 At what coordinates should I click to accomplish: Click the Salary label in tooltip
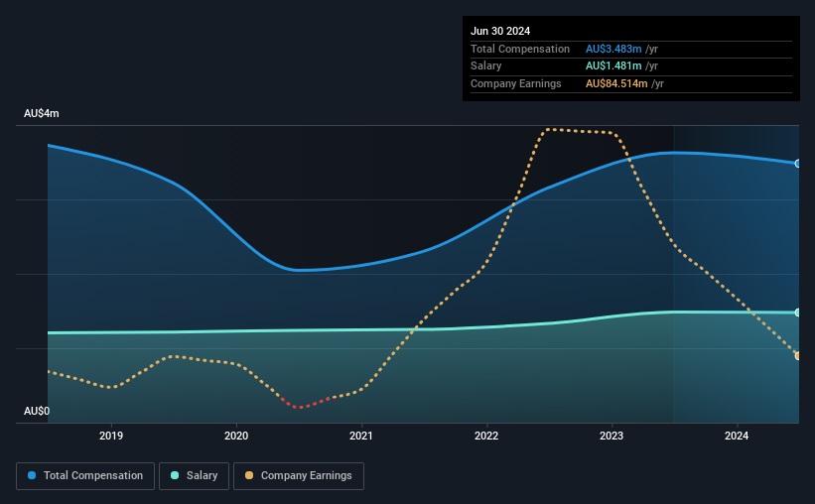(486, 66)
